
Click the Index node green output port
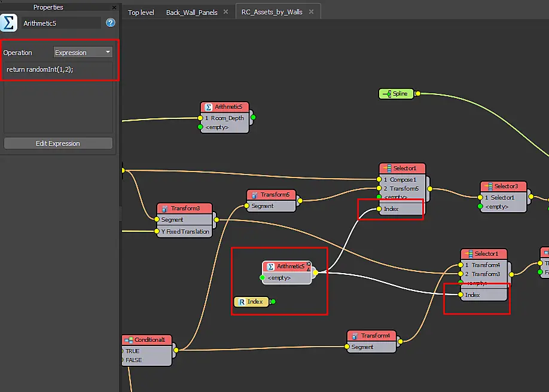[273, 301]
